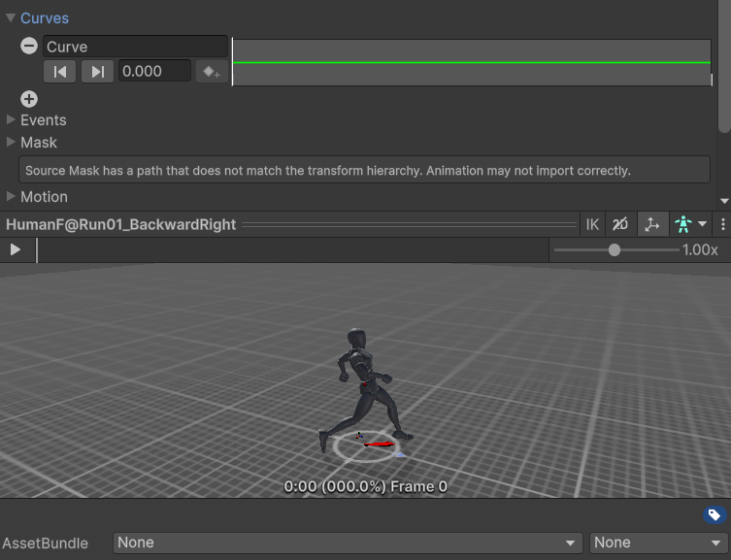Open the AssetBundle variant dropdown
Viewport: 731px width, 560px height.
click(658, 543)
